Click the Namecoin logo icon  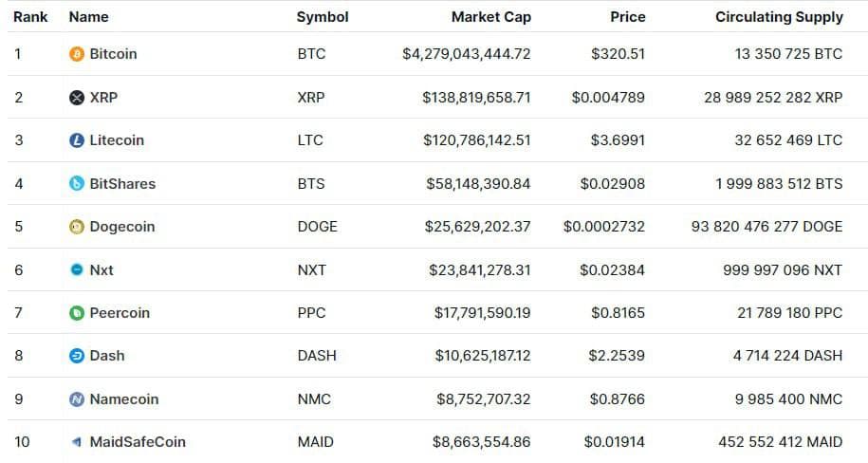78,399
